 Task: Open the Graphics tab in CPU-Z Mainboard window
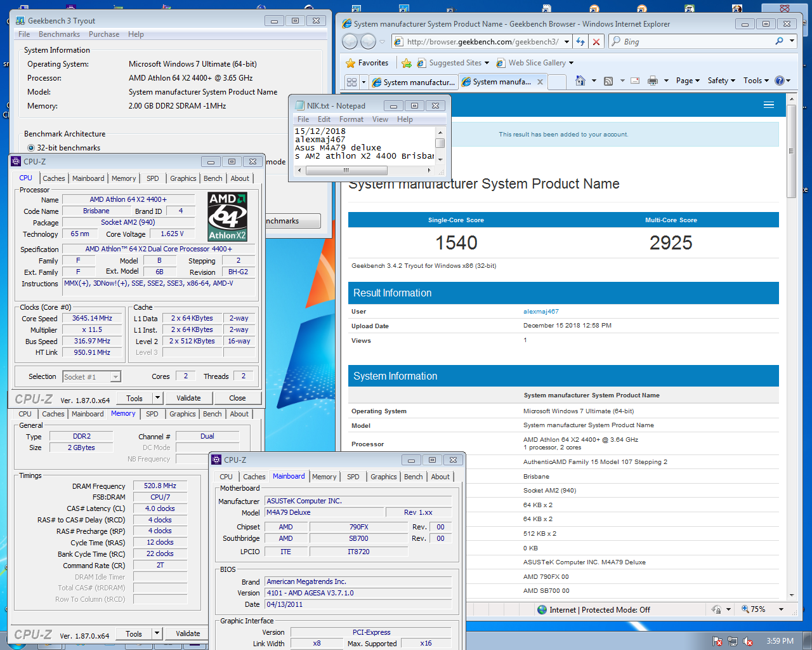(x=384, y=477)
